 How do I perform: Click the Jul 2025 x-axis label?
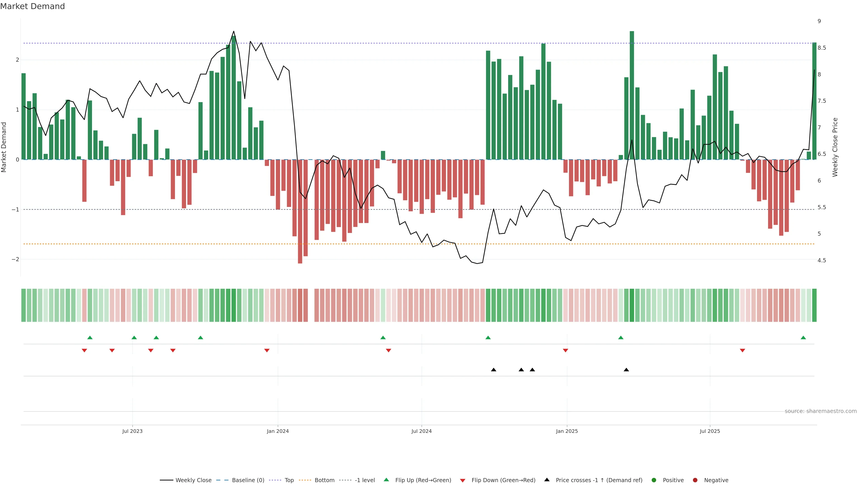coord(710,431)
